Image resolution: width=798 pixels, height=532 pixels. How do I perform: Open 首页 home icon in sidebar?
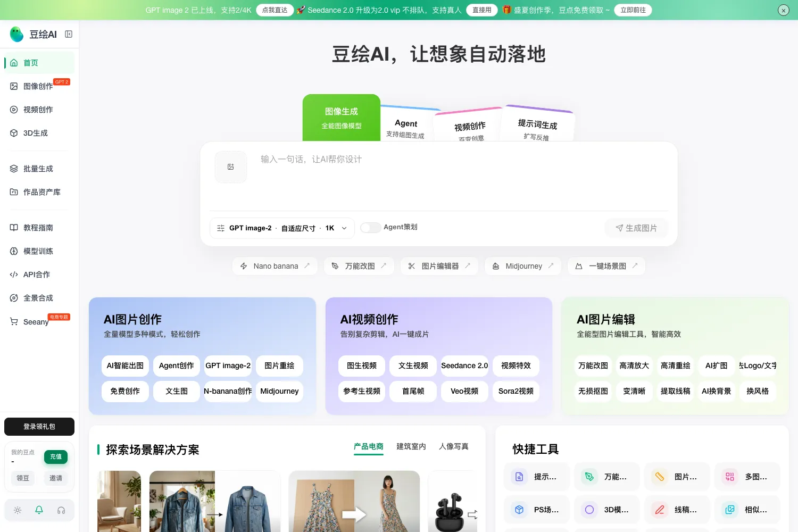tap(14, 63)
